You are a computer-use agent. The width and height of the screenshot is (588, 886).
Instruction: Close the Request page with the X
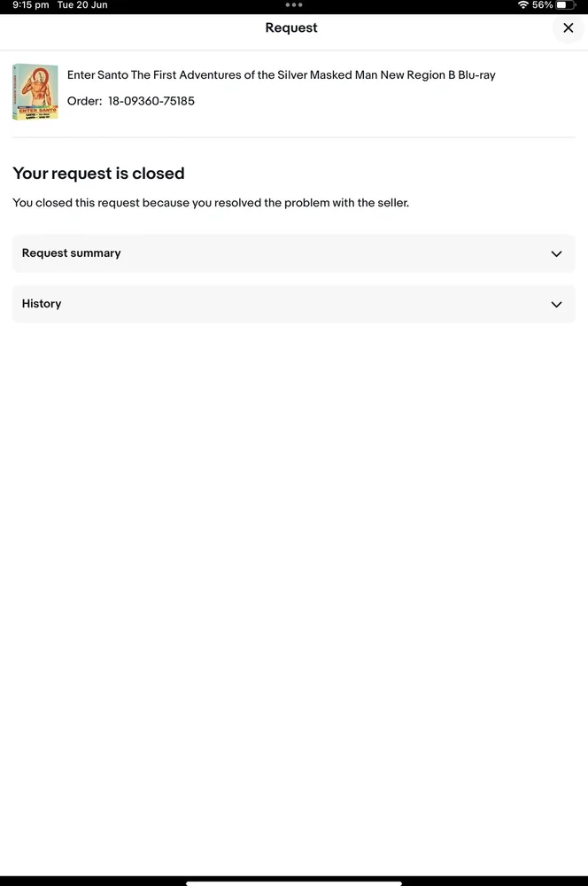pos(568,28)
